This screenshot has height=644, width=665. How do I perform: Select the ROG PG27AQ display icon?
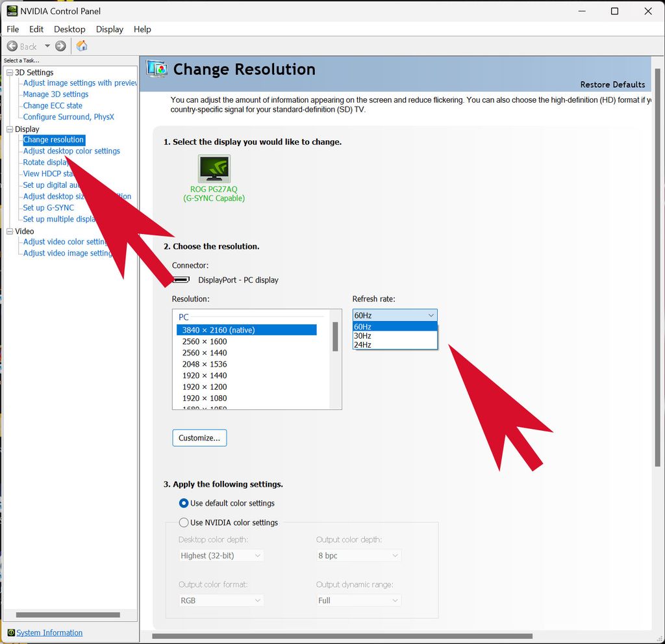[214, 169]
